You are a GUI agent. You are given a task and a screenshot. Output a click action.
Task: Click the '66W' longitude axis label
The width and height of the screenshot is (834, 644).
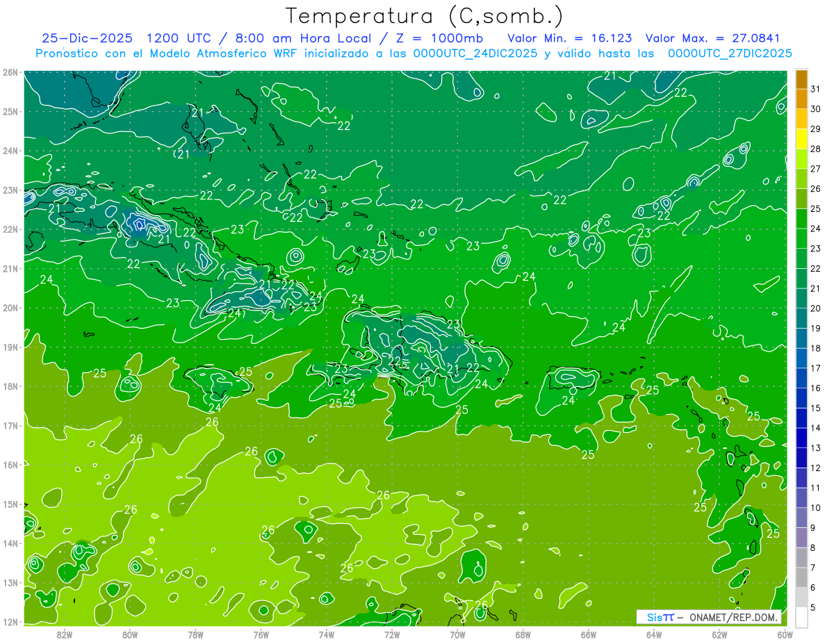pos(589,634)
